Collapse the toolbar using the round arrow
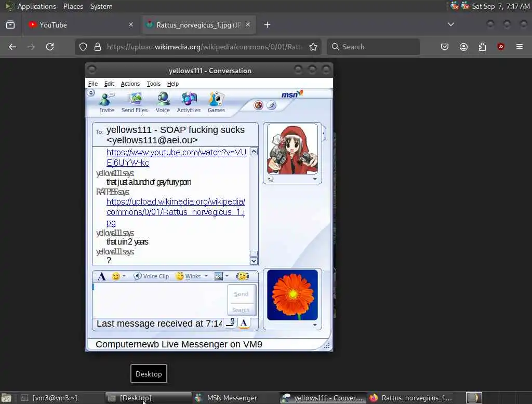This screenshot has height=404, width=532. click(x=91, y=92)
